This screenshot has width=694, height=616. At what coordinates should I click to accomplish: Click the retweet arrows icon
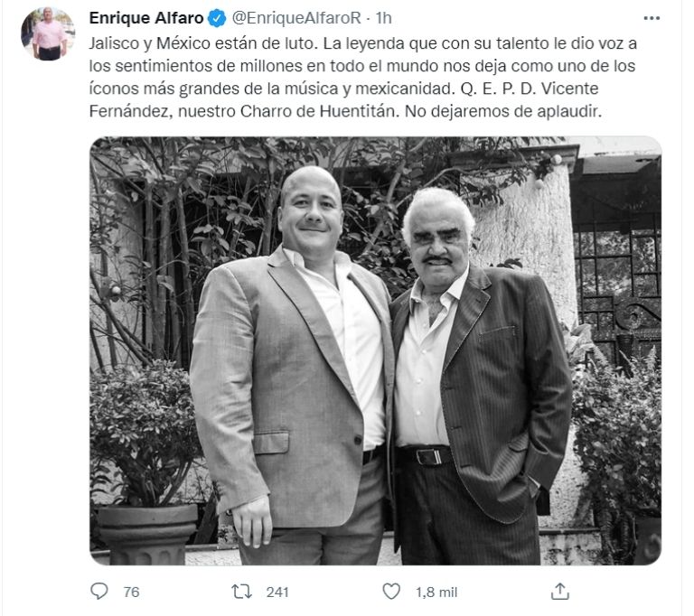tap(242, 592)
